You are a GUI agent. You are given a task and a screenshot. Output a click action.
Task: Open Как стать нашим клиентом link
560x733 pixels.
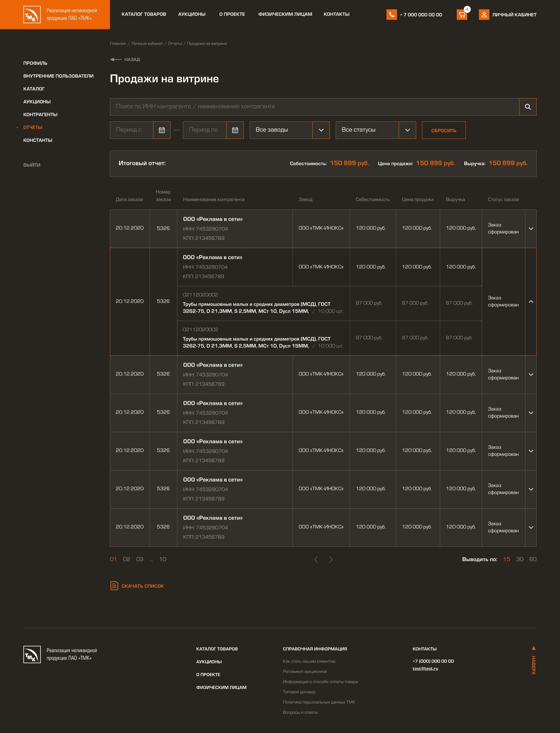tap(309, 661)
